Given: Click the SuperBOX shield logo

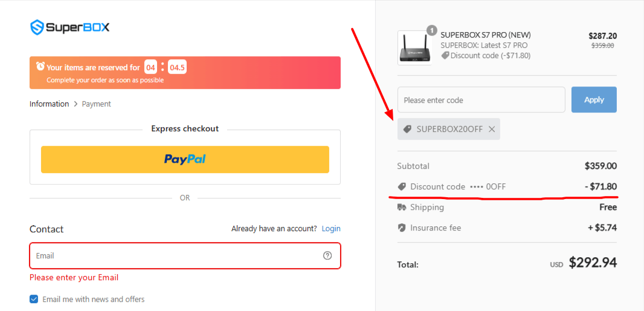Looking at the screenshot, I should tap(37, 27).
